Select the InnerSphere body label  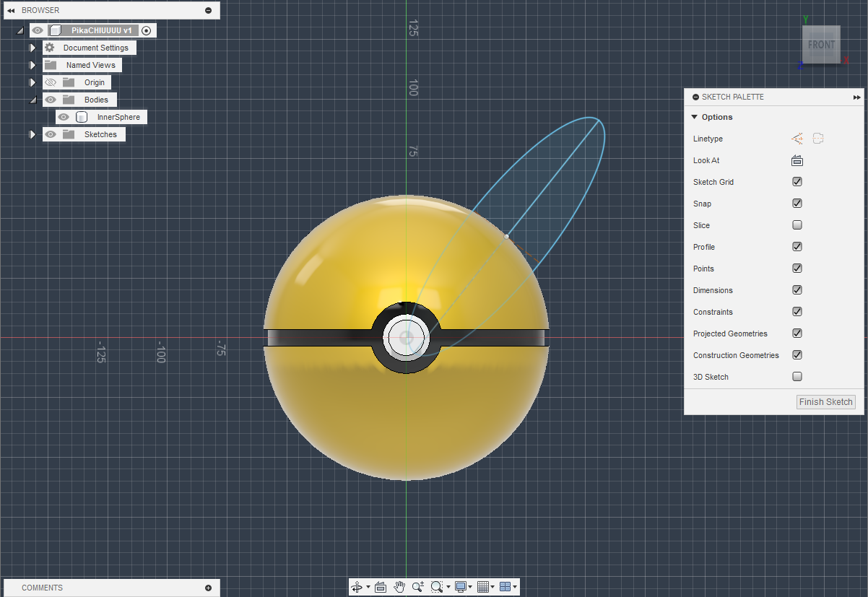pos(118,117)
